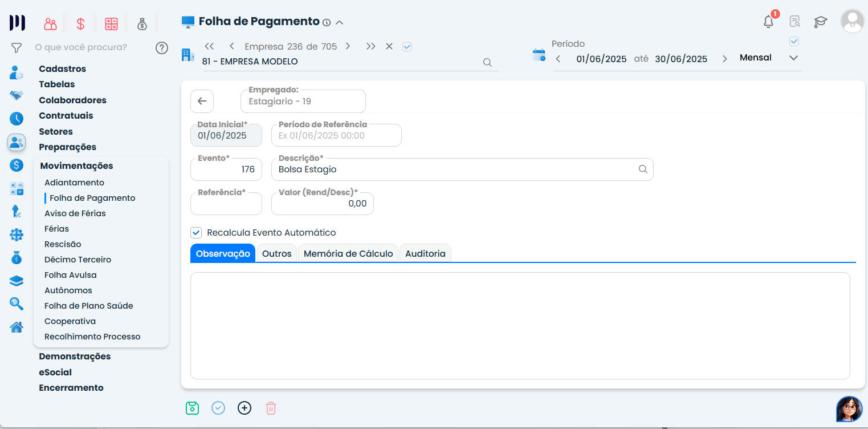Open the Auditoria tab

[x=425, y=254]
